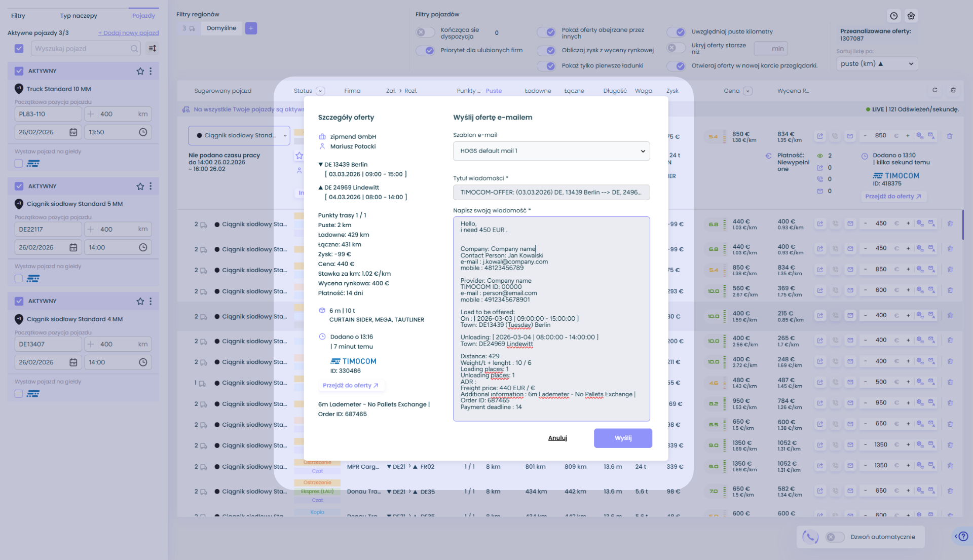973x560 pixels.
Task: Add new region filter with plus button
Action: point(251,28)
